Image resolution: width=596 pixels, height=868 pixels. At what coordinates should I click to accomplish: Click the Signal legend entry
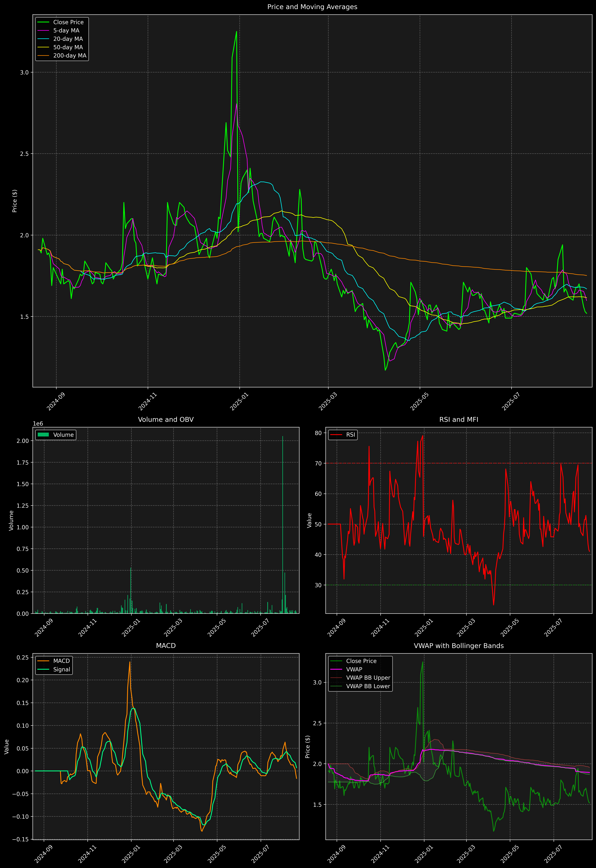click(62, 669)
